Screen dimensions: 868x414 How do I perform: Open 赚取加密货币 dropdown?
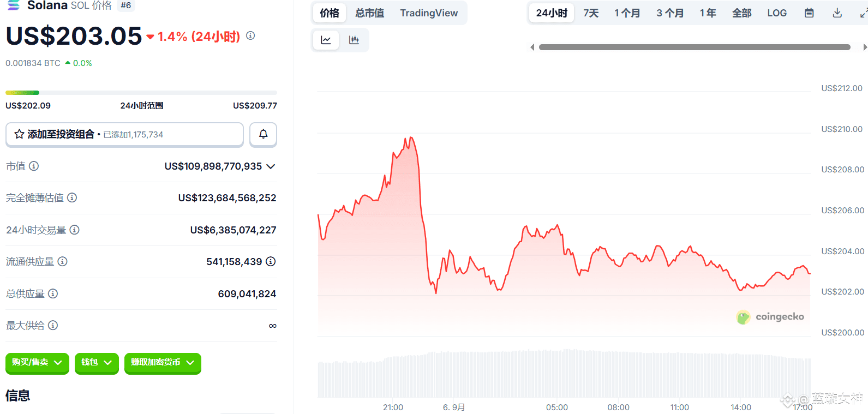[x=163, y=363]
